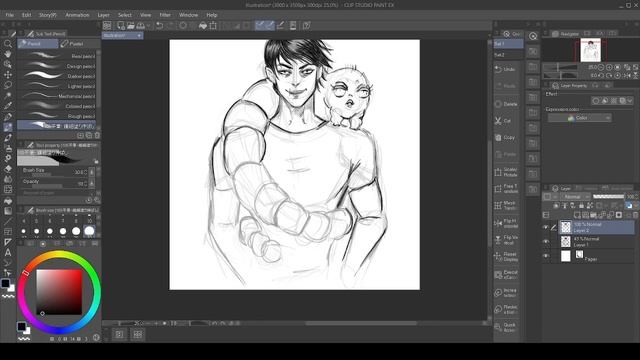Click Flip Horizontal in the Quick Access panel

(506, 223)
